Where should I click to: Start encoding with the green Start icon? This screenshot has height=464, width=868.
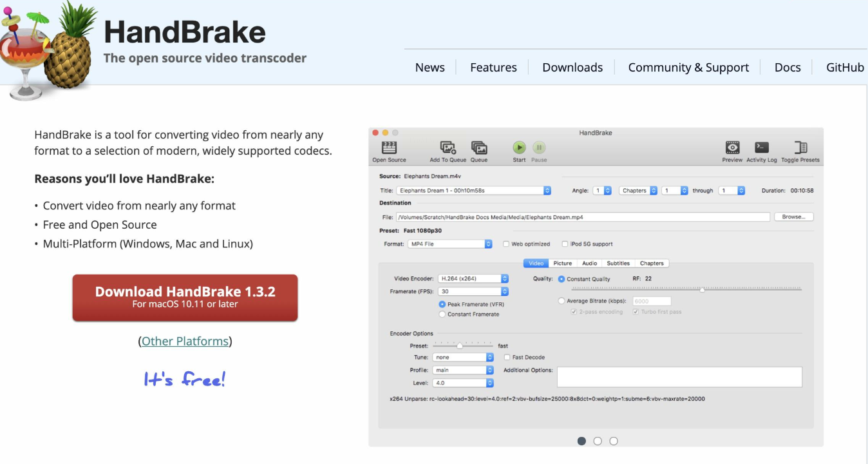coord(519,148)
